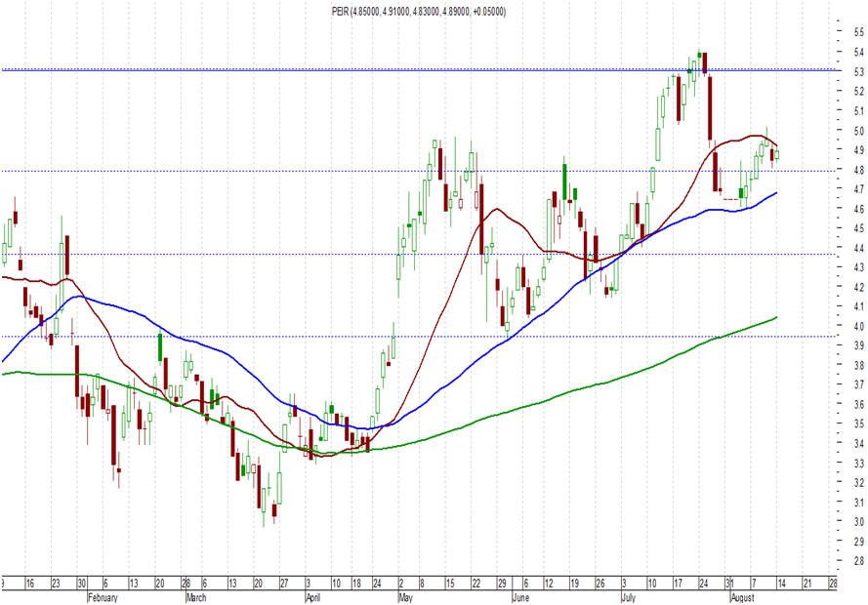Image resolution: width=868 pixels, height=605 pixels.
Task: Click the 2.9 price axis label
Action: point(858,542)
